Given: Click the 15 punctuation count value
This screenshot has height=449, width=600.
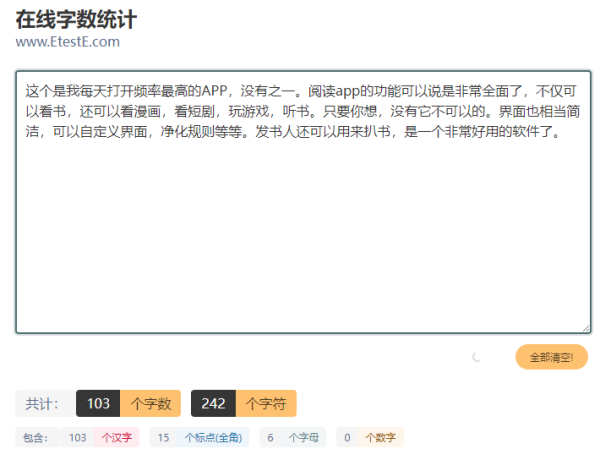Looking at the screenshot, I should pyautogui.click(x=163, y=437).
